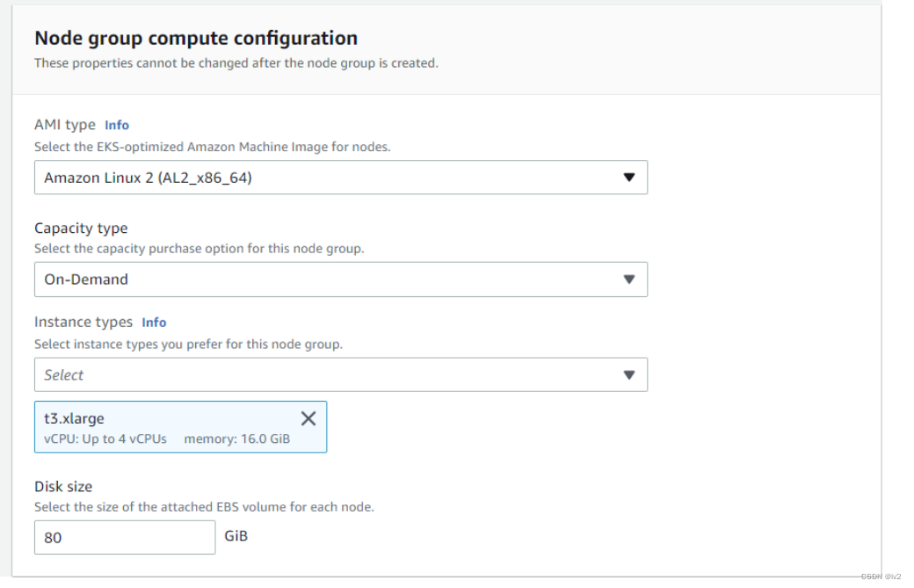Screen dimensions: 914x588
Task: Click the Instance types field label
Action: tap(83, 322)
